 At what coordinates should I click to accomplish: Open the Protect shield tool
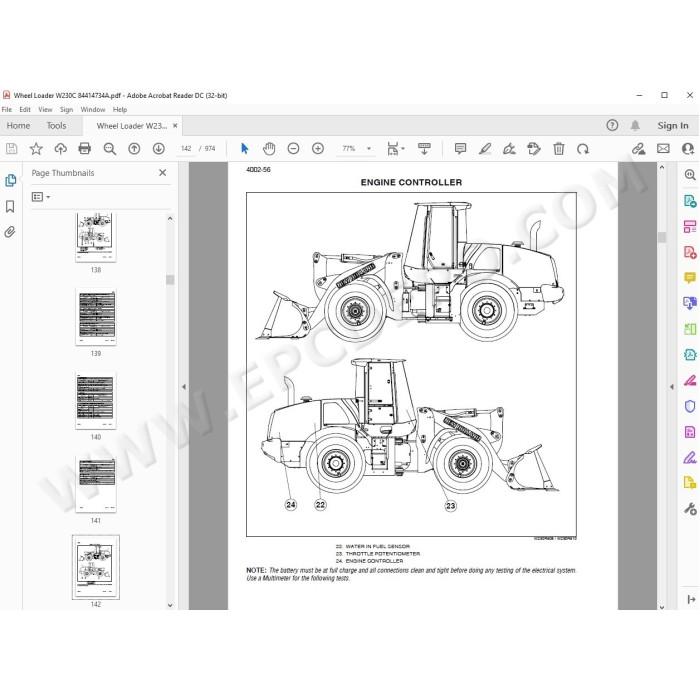(690, 406)
